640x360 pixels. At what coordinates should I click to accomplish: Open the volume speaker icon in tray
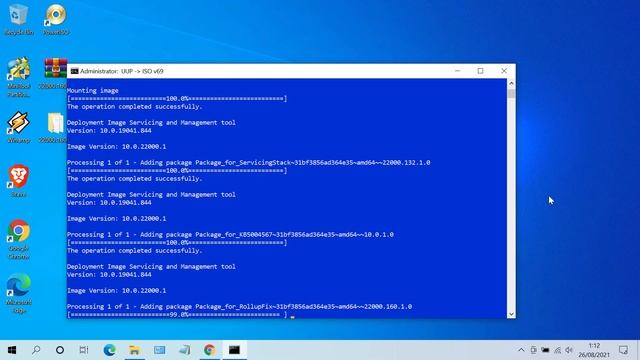tap(569, 350)
